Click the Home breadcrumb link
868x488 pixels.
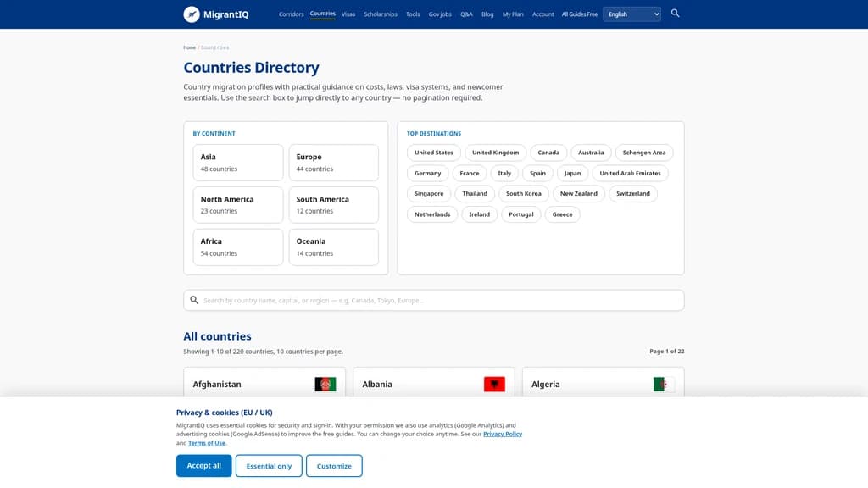(x=189, y=47)
